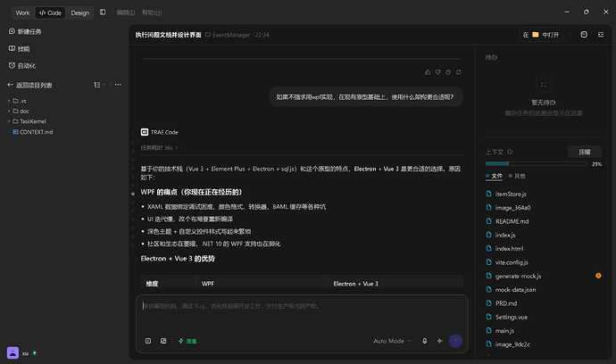
Task: Start voice input with the microphone icon
Action: [x=425, y=341]
